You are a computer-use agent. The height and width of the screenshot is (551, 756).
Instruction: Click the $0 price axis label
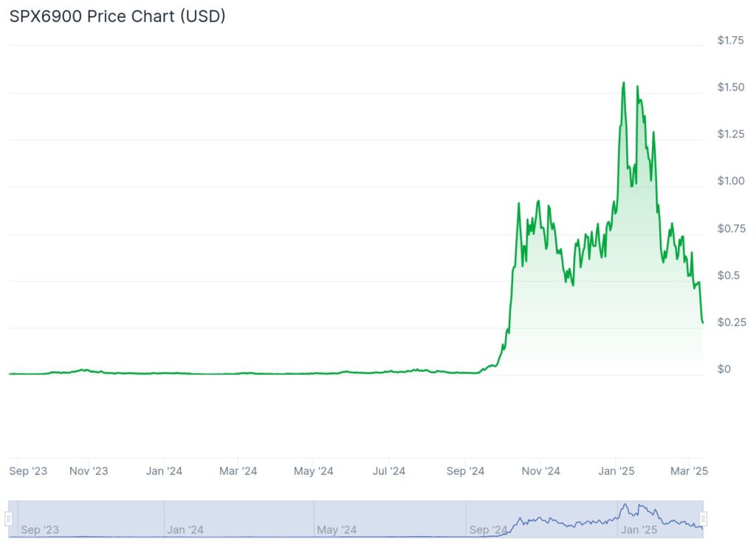(x=724, y=370)
